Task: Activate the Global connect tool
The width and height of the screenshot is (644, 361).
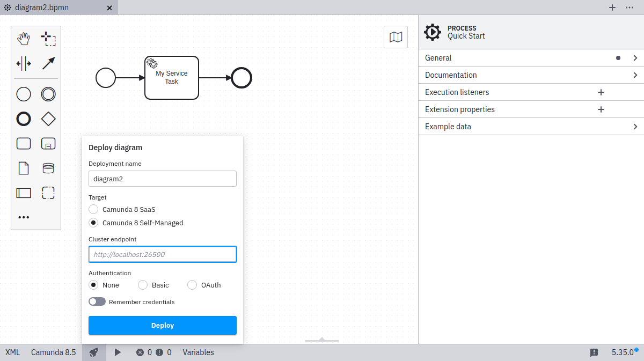Action: tap(48, 63)
